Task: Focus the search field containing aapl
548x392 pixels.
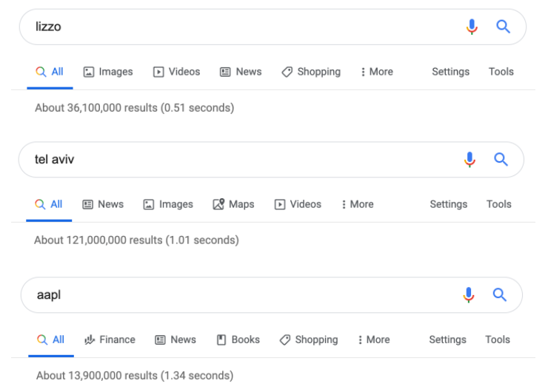Action: pos(237,295)
